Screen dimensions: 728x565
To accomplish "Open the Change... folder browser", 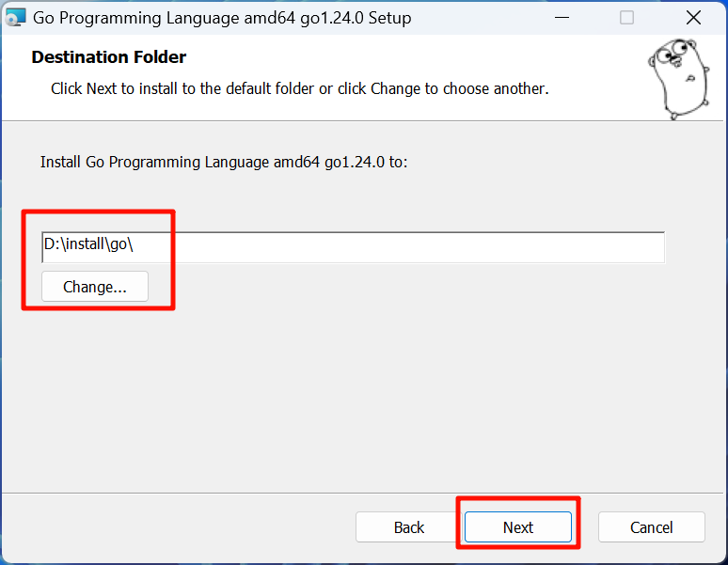I will 95,287.
